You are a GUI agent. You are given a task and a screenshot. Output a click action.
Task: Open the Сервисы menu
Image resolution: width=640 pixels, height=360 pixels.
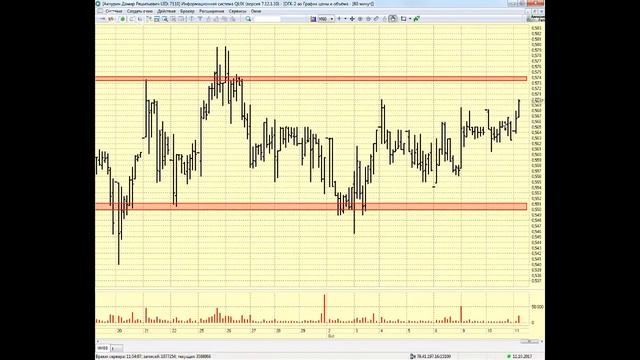237,11
